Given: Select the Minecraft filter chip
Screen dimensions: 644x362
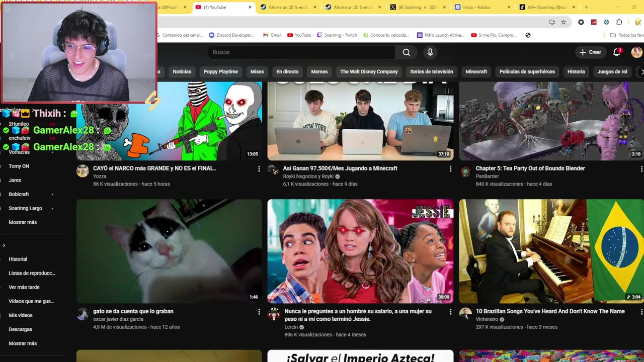Looking at the screenshot, I should (476, 71).
